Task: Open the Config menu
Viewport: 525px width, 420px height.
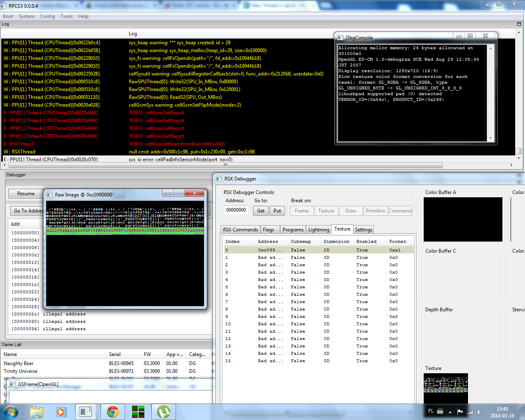Action: (48, 16)
